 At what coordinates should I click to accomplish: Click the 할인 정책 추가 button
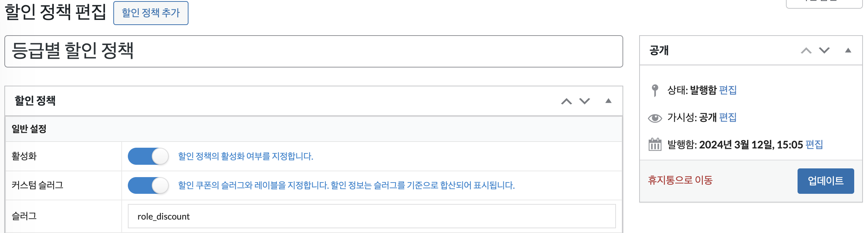pyautogui.click(x=151, y=13)
